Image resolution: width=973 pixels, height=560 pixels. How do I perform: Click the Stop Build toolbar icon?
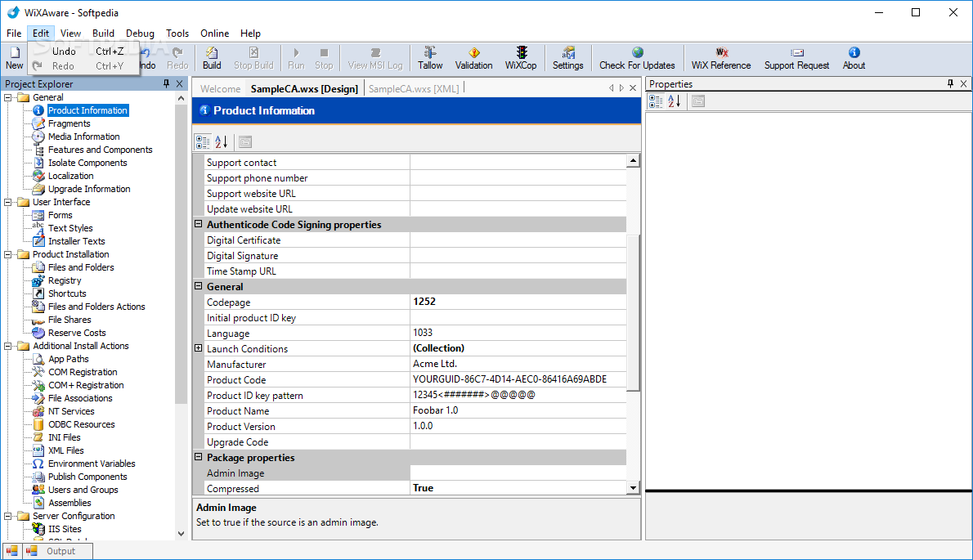coord(253,58)
